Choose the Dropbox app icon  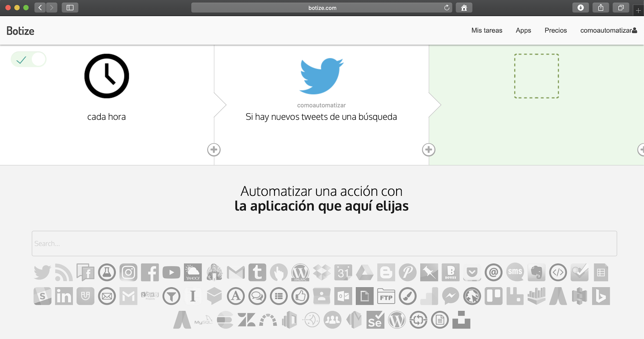322,272
